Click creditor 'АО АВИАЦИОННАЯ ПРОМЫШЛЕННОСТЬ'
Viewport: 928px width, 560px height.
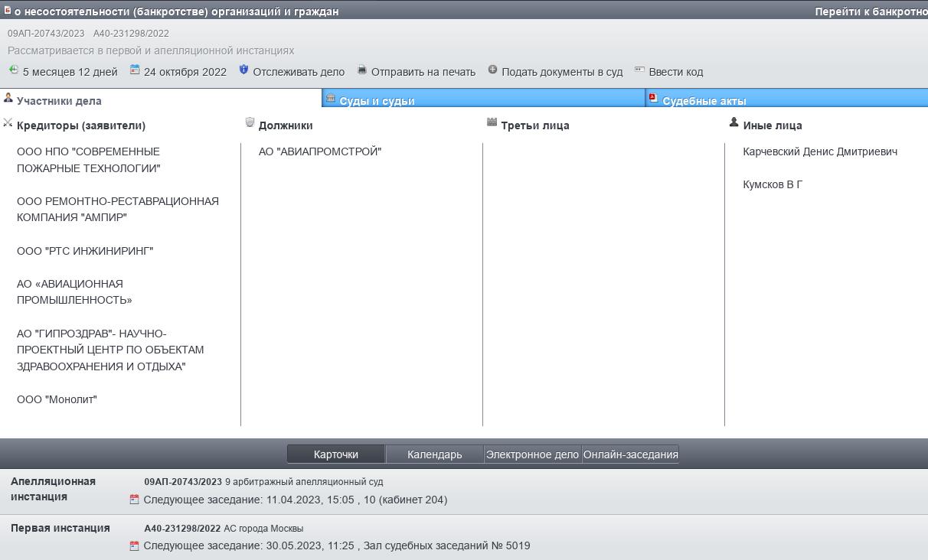[74, 292]
